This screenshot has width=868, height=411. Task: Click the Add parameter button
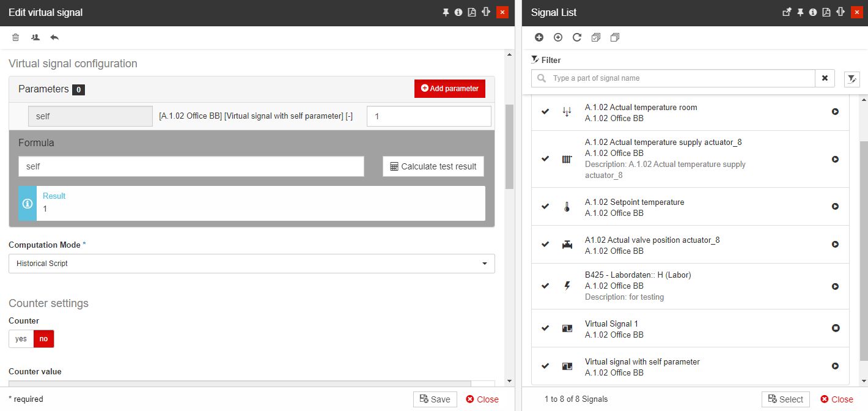[x=449, y=89]
